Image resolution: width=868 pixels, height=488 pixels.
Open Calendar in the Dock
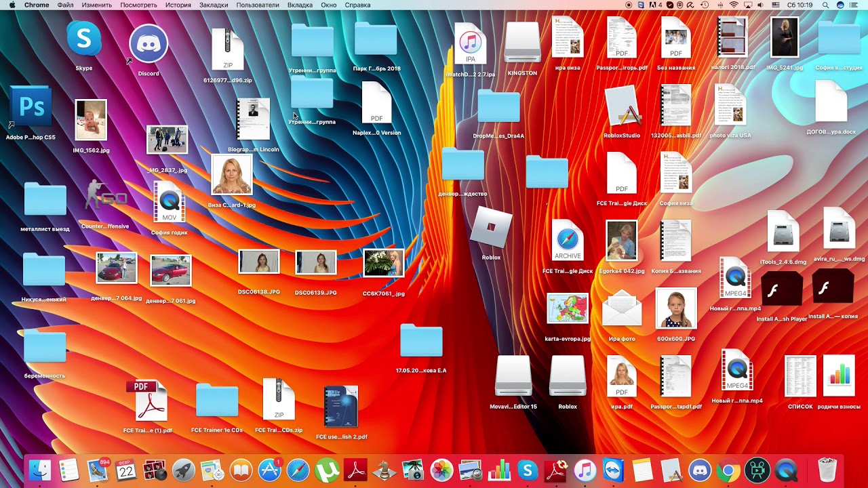(x=126, y=470)
